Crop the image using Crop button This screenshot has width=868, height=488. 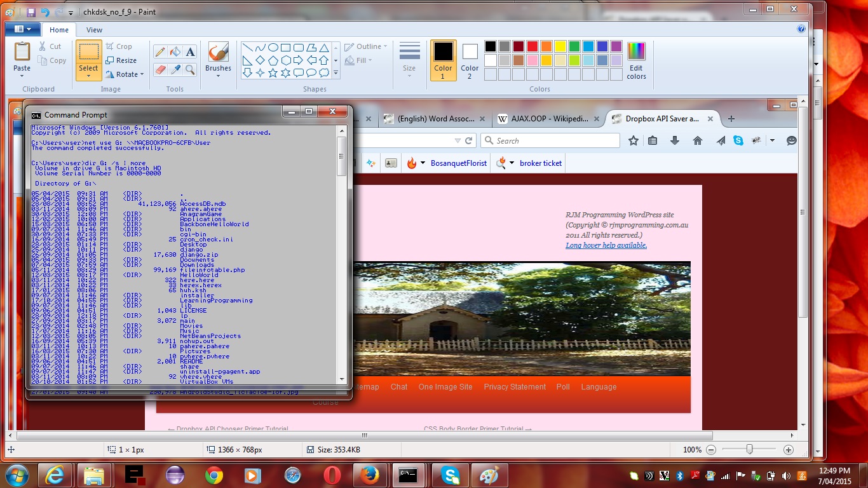point(119,46)
